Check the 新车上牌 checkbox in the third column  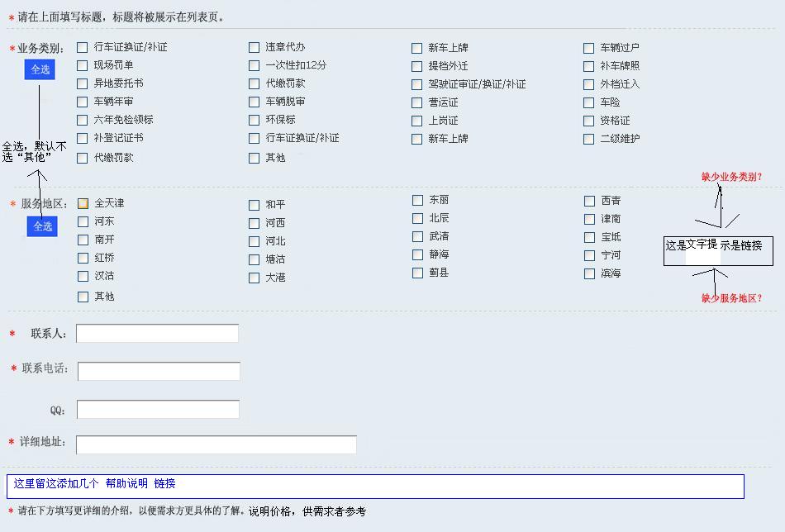(417, 47)
